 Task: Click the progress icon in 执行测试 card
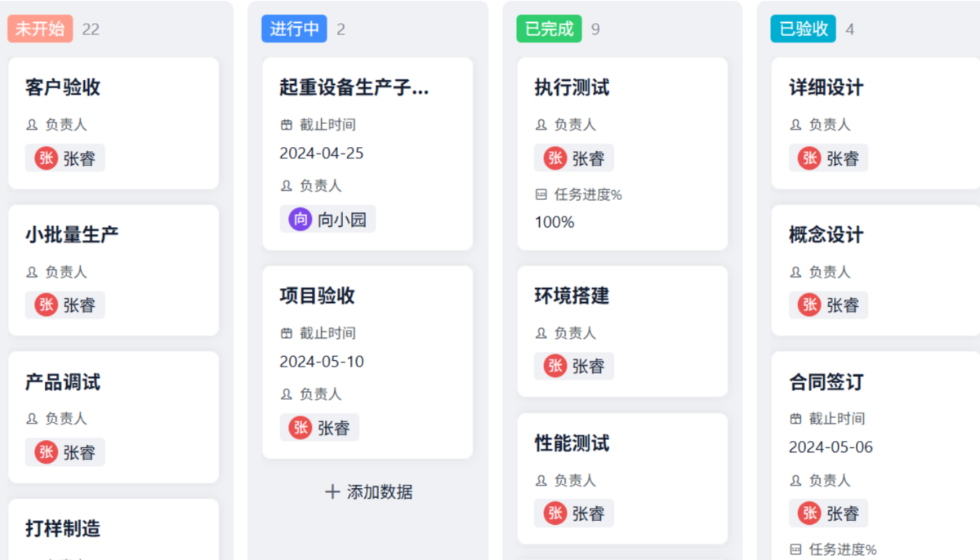541,195
